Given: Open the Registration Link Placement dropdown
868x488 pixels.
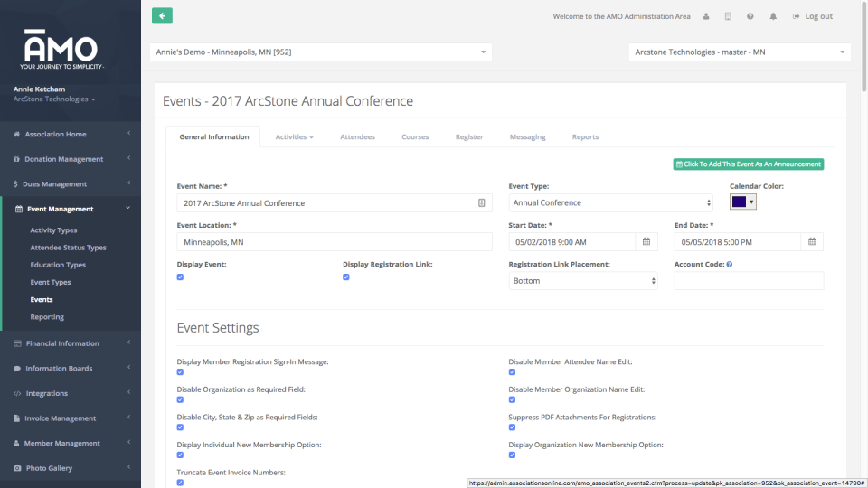Looking at the screenshot, I should (x=583, y=281).
